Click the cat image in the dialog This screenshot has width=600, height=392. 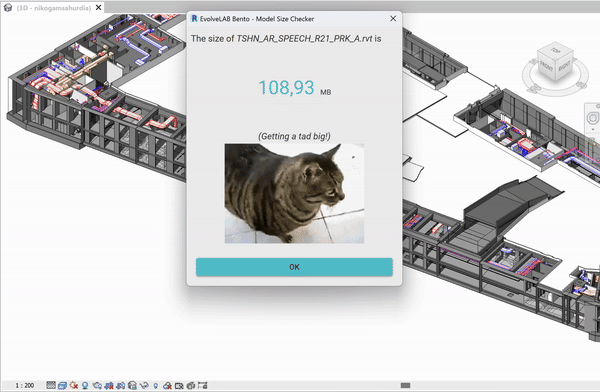(294, 193)
